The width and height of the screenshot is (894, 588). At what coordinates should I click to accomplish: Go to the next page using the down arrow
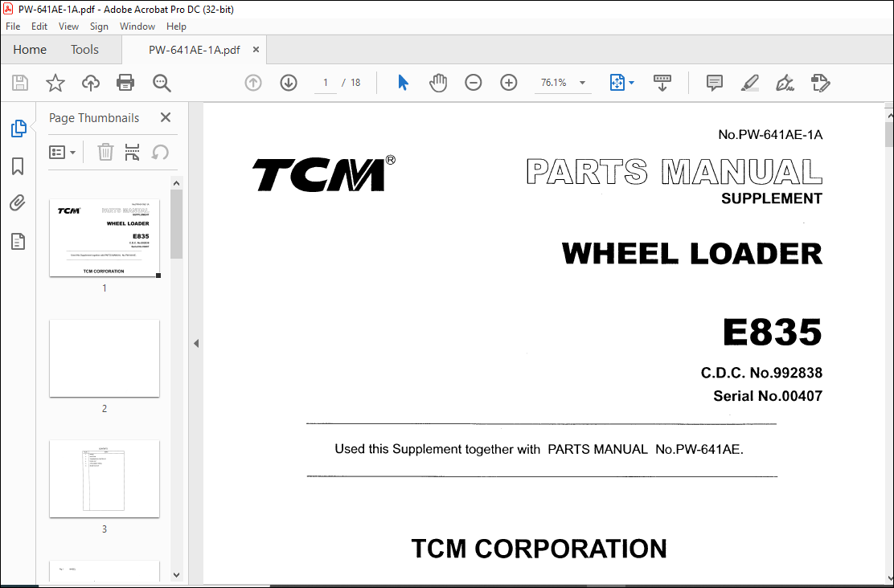pos(289,83)
